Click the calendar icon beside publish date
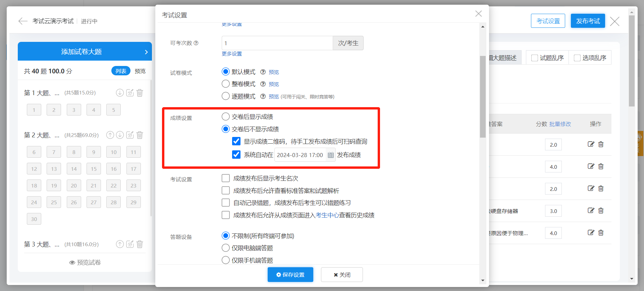This screenshot has width=644, height=291. (x=331, y=155)
